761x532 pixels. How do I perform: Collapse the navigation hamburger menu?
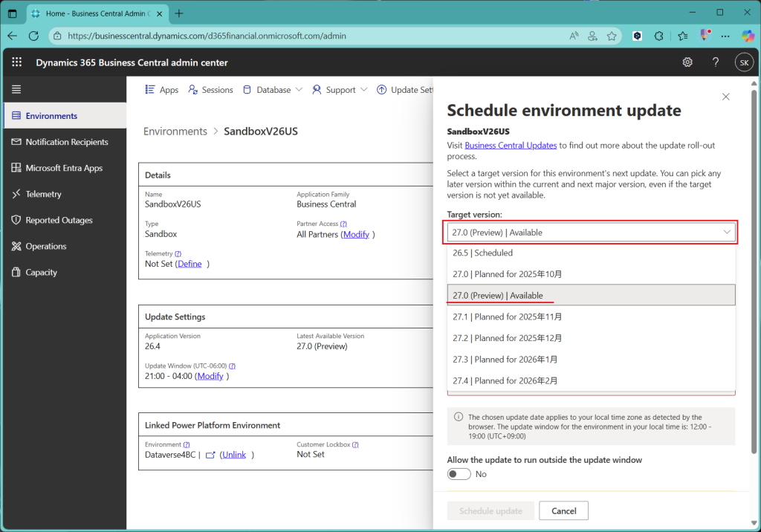click(16, 89)
